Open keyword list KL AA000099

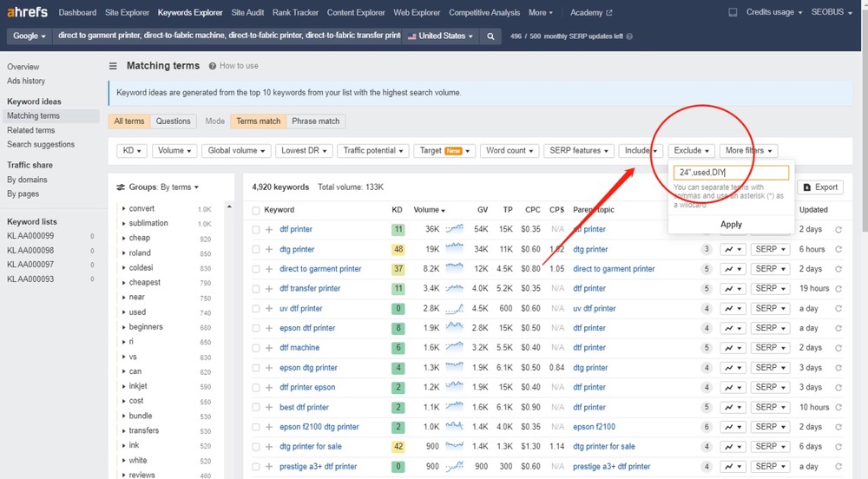(30, 236)
